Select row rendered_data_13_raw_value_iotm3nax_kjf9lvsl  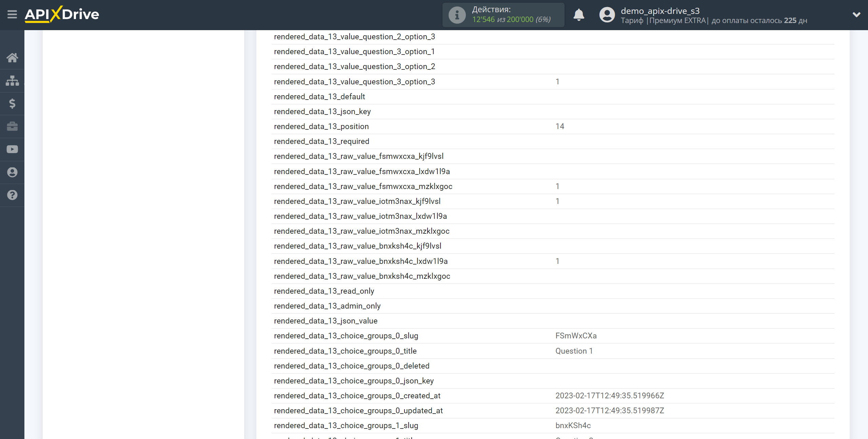pos(553,201)
